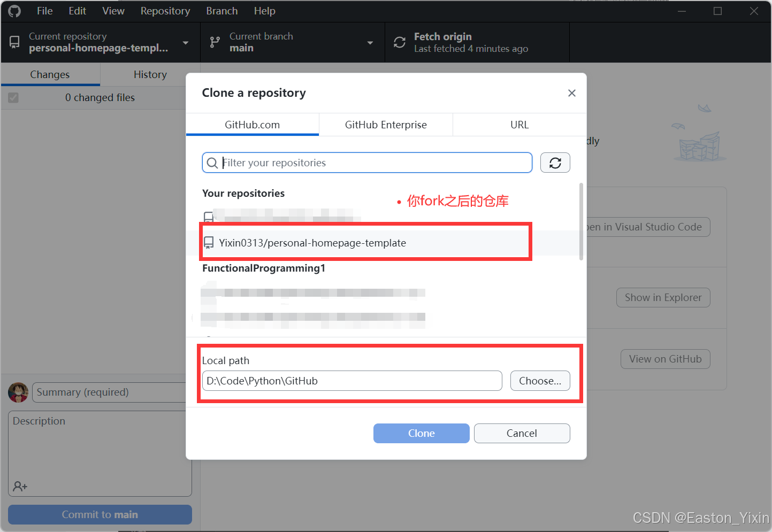Viewport: 772px width, 532px height.
Task: Expand the Current repository dropdown arrow
Action: point(186,43)
